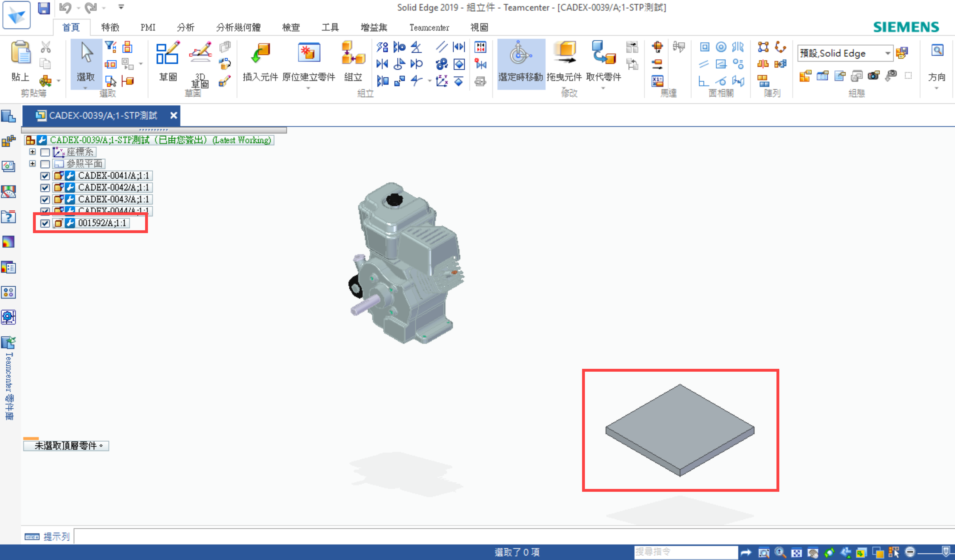
Task: Open the 視圖 ribbon tab
Action: tap(479, 27)
